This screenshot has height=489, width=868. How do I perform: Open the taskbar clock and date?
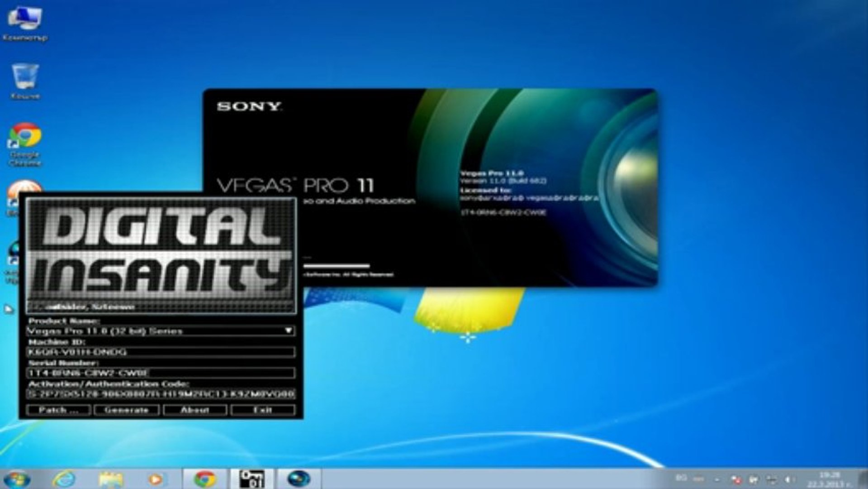pos(830,479)
